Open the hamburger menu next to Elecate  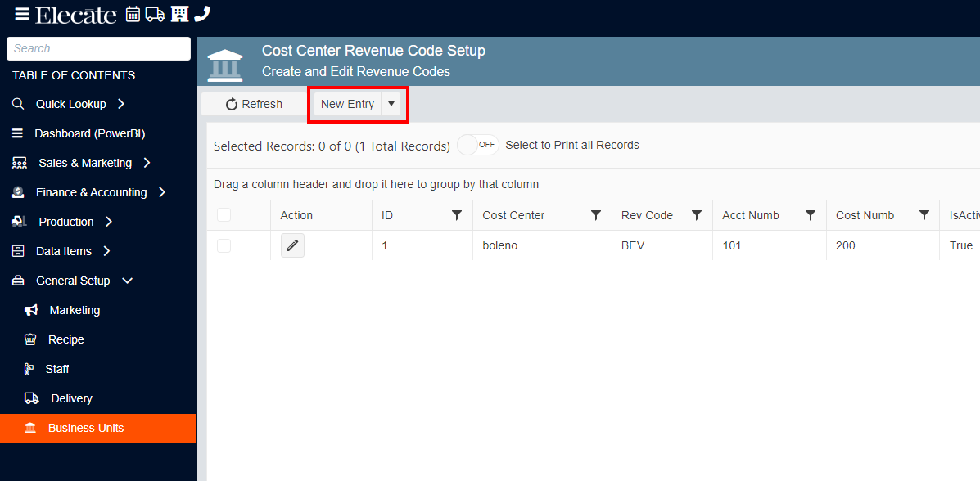click(22, 15)
